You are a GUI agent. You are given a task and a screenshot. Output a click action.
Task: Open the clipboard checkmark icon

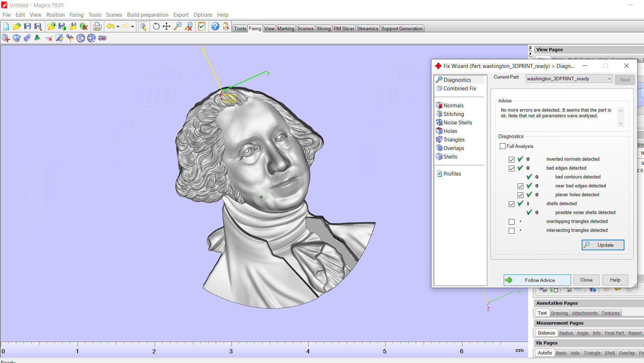click(202, 26)
